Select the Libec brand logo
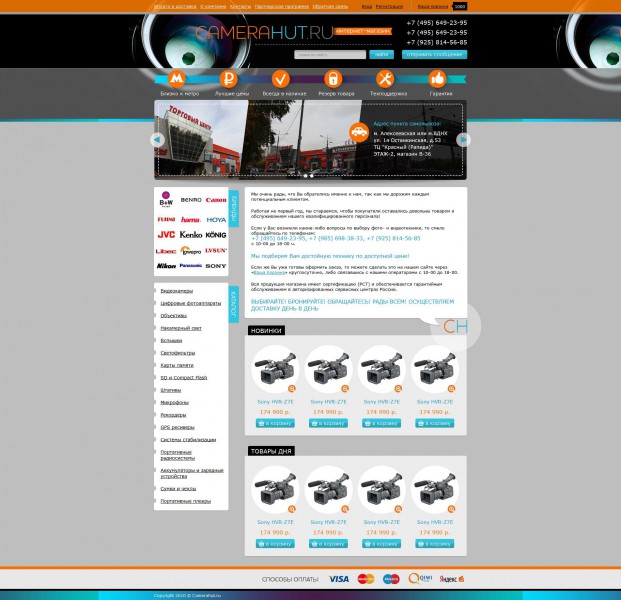This screenshot has height=600, width=621. (x=166, y=251)
